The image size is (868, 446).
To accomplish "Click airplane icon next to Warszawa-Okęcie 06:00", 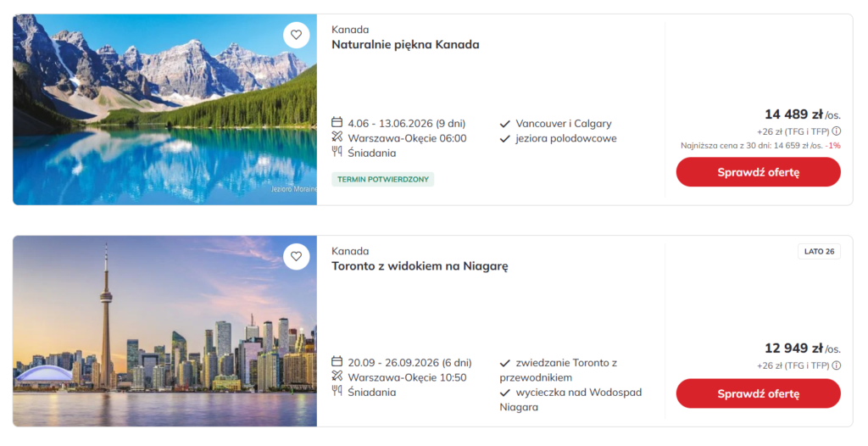I will 337,137.
